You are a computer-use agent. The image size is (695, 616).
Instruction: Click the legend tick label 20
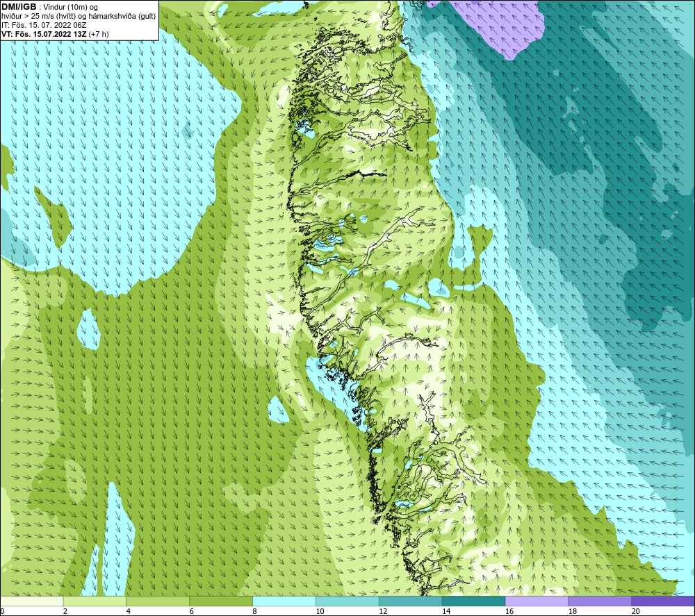coord(636,611)
